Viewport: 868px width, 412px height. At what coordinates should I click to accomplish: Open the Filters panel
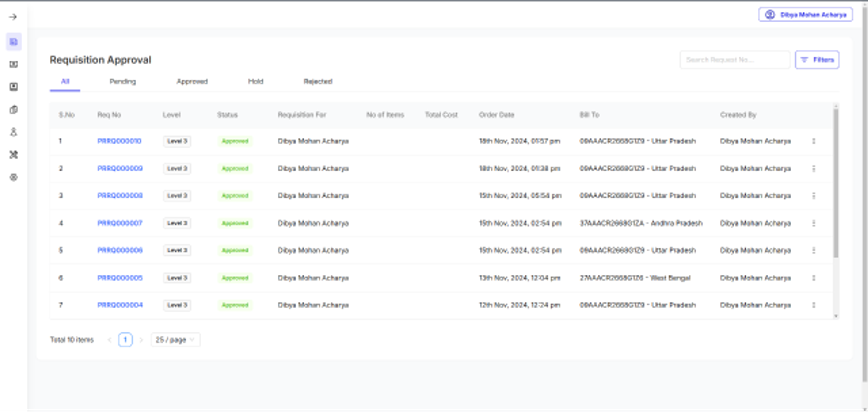(817, 60)
